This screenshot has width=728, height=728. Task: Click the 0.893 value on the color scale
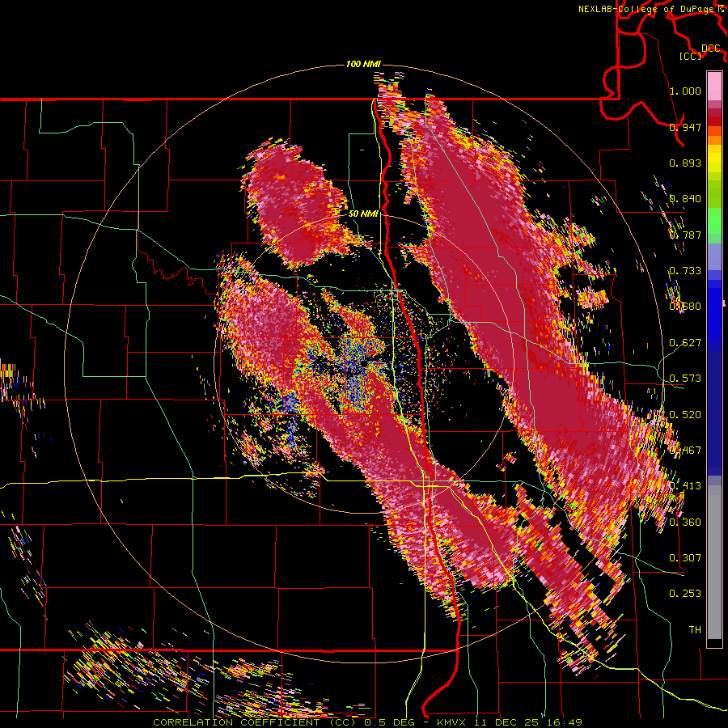(685, 163)
